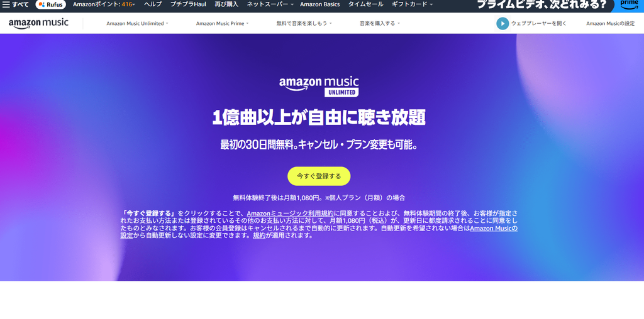This screenshot has height=319, width=644.
Task: Expand 無料で音楽を楽しもう menu
Action: pyautogui.click(x=304, y=23)
